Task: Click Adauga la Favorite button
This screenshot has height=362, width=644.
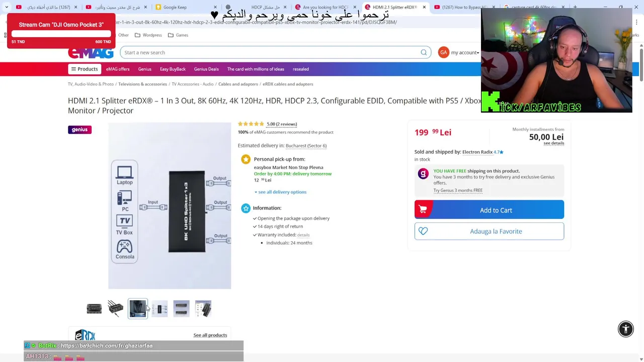Action: pos(489,231)
